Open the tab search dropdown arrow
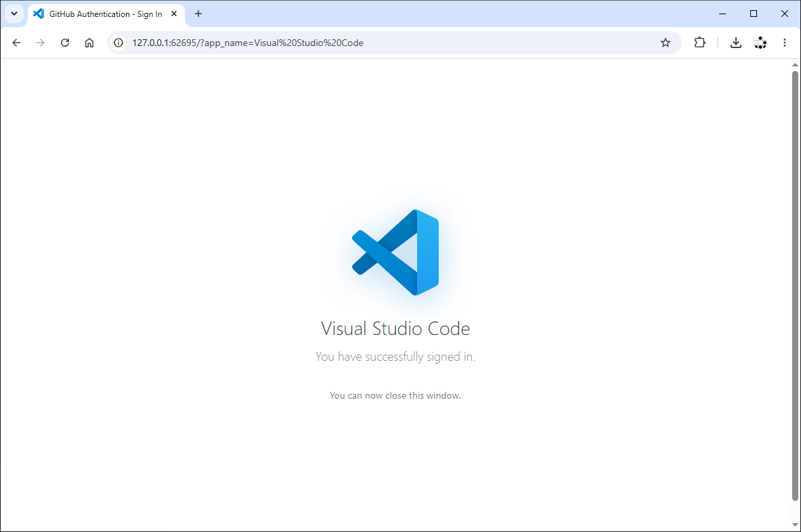801x532 pixels. point(14,14)
